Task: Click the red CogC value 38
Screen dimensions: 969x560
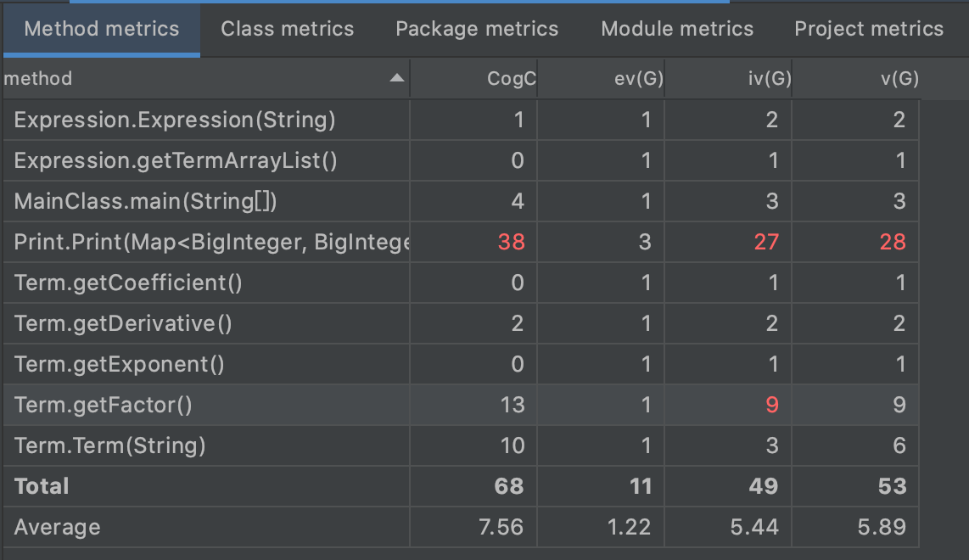Action: 512,243
